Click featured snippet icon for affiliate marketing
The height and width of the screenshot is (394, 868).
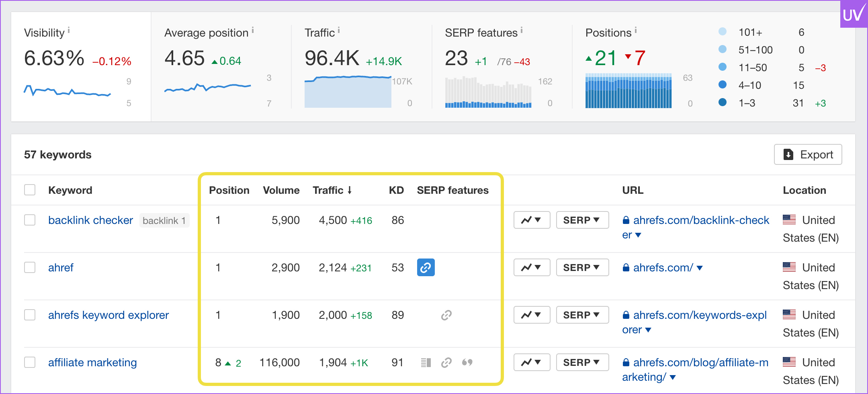426,363
